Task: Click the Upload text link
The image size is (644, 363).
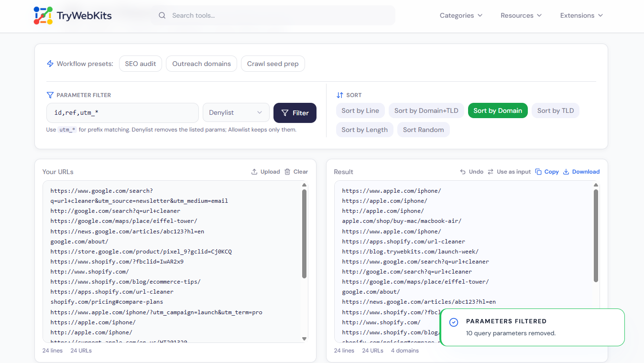Action: coord(270,172)
